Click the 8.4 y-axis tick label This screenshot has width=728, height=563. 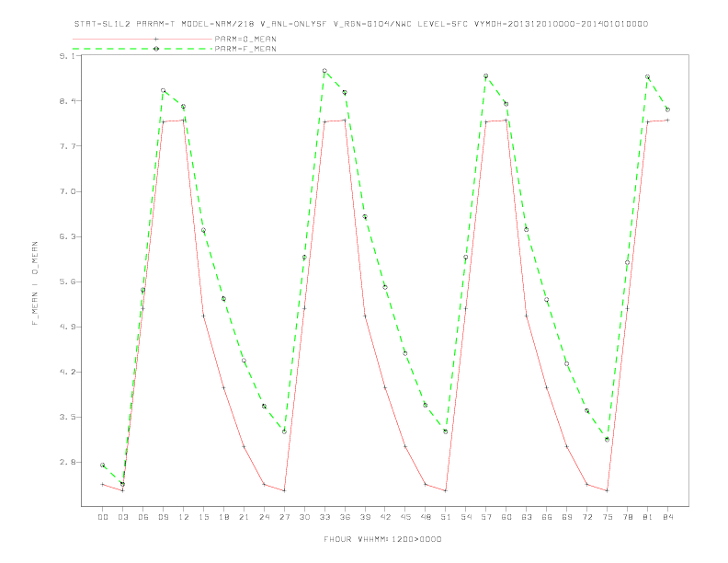66,101
